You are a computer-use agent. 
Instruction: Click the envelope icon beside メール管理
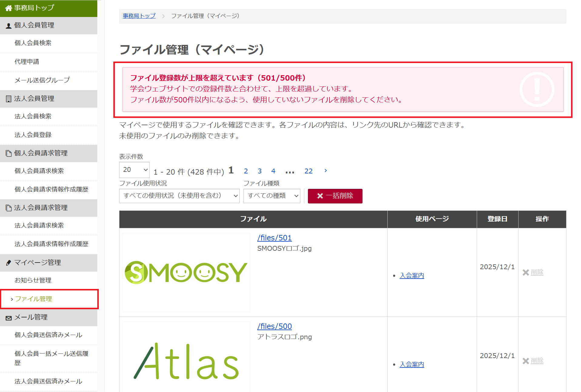tap(9, 318)
